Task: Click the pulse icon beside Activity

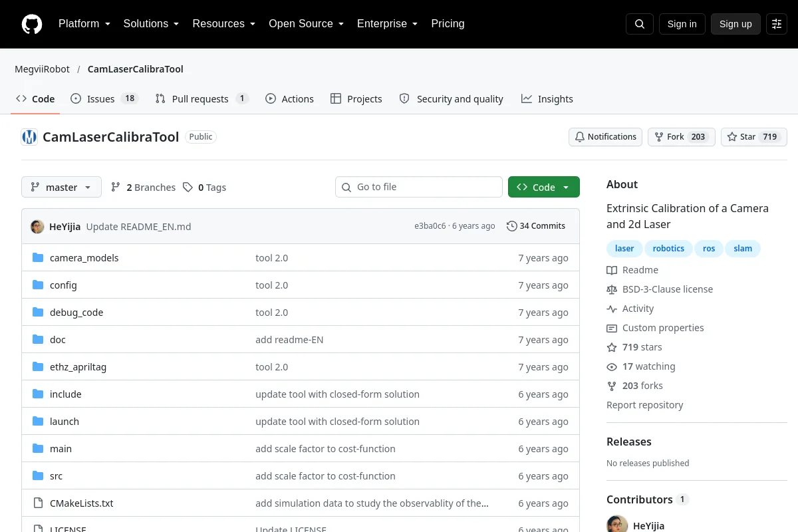Action: tap(612, 309)
